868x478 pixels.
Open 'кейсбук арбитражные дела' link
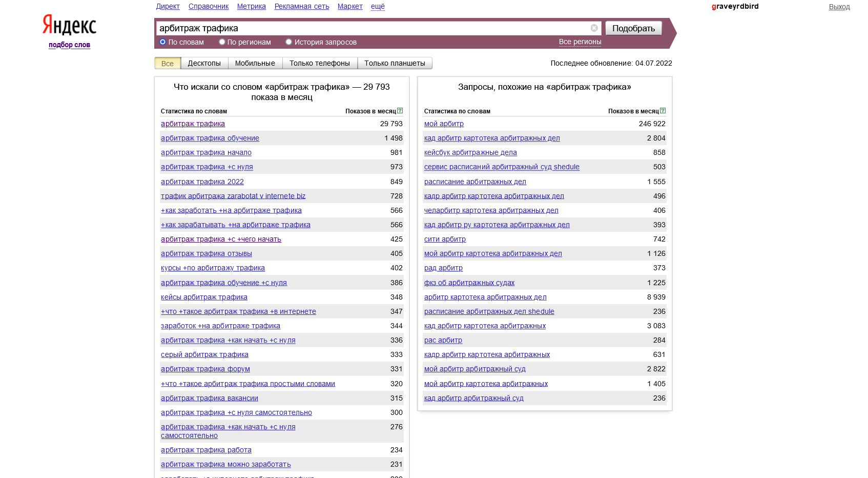pos(470,152)
